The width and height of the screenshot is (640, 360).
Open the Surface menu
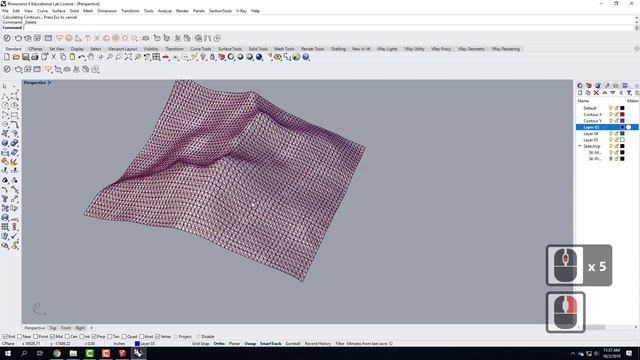(x=58, y=11)
